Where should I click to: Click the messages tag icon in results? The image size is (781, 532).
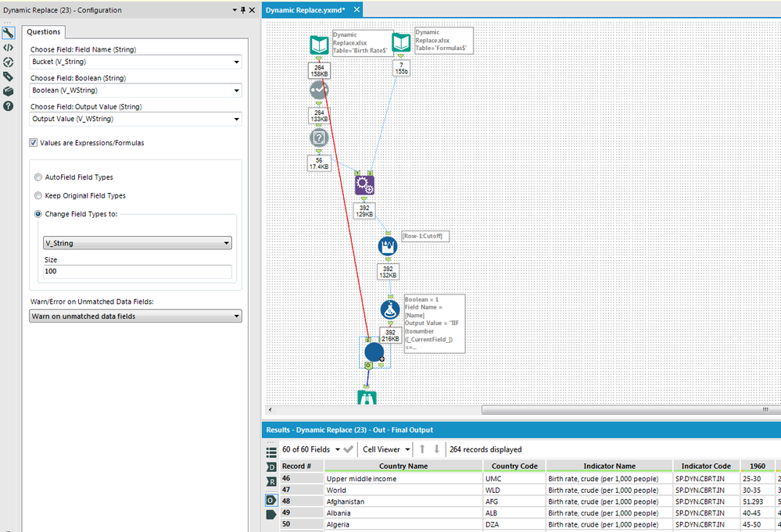pos(271,515)
